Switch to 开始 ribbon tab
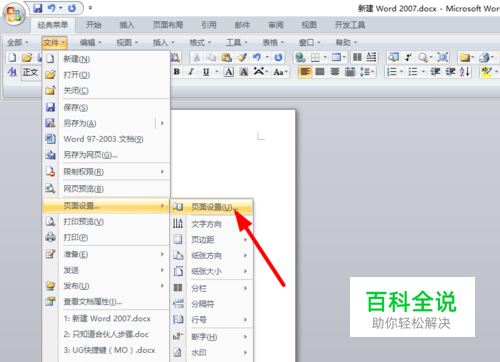 (x=94, y=25)
